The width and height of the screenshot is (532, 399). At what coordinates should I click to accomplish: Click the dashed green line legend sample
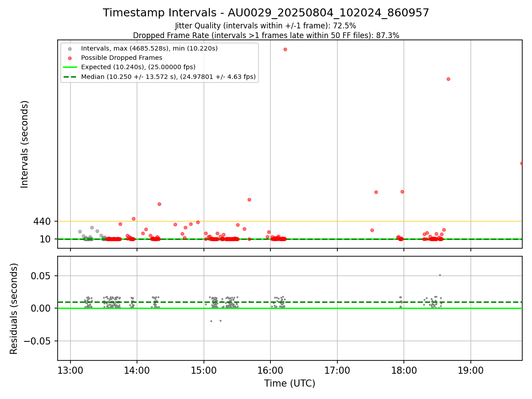pos(70,77)
